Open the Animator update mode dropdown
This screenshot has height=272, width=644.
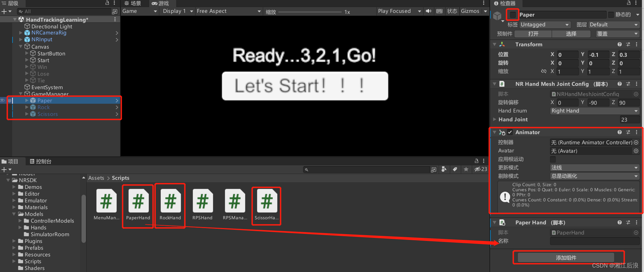pos(595,168)
